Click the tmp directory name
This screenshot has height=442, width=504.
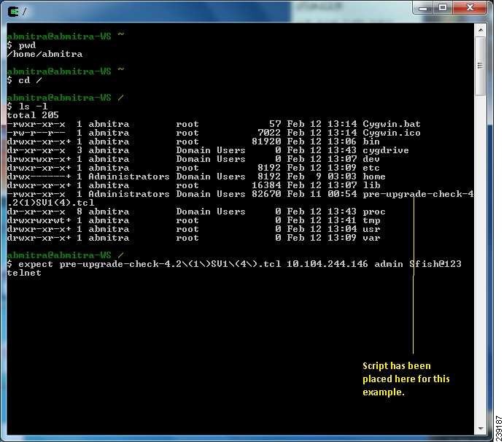tap(371, 220)
